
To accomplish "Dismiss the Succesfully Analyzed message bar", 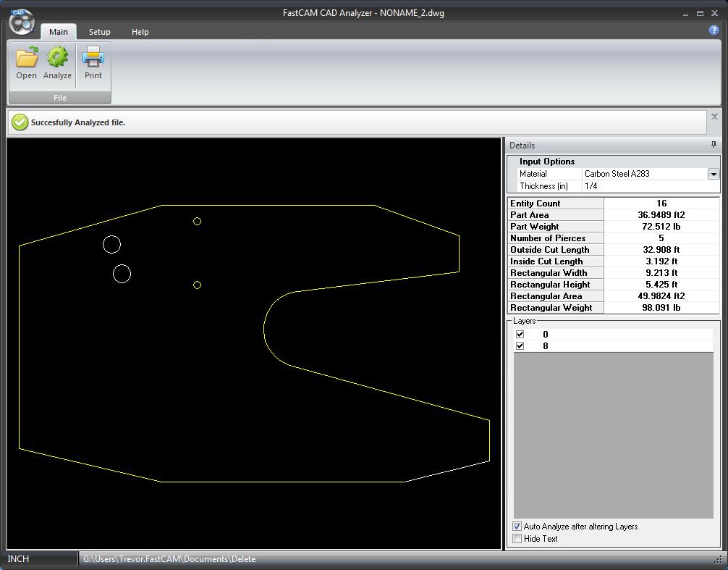I will [714, 117].
